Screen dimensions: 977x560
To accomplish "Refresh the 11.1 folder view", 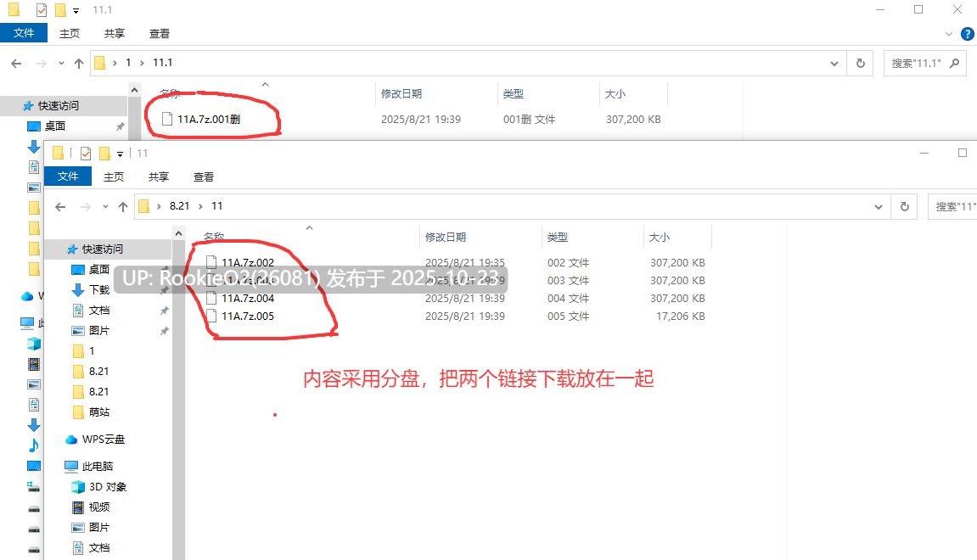I will (861, 63).
